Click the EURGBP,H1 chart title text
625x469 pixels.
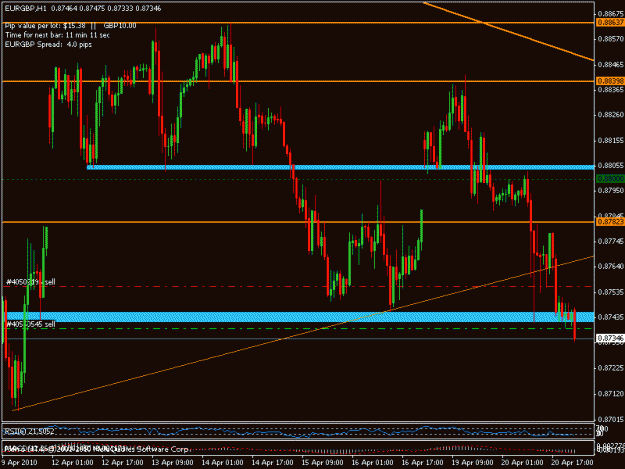pos(26,8)
